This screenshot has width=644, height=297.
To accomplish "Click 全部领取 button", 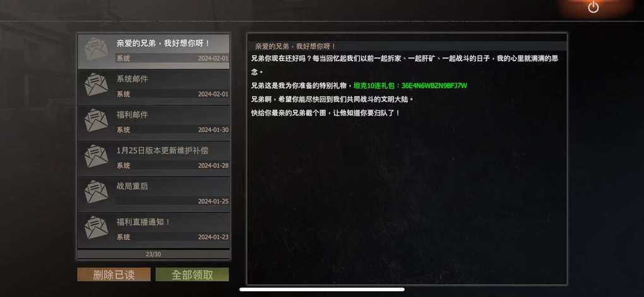I will point(192,275).
